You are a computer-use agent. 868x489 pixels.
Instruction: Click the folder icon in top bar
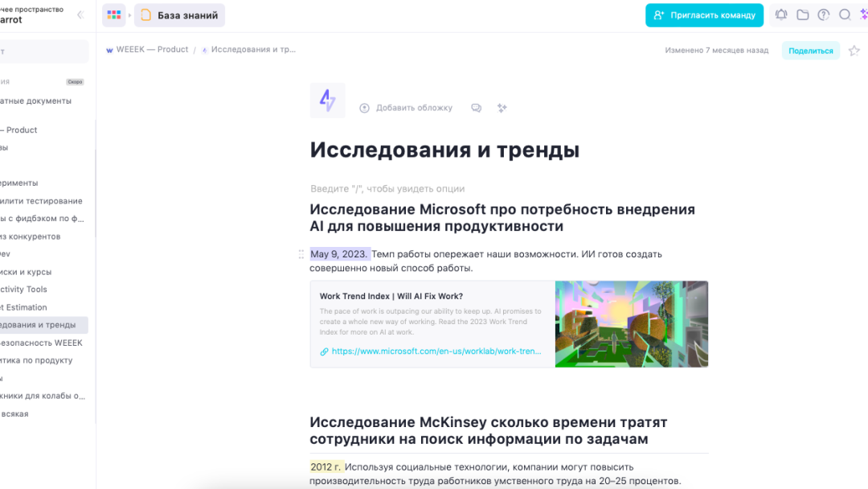[802, 14]
